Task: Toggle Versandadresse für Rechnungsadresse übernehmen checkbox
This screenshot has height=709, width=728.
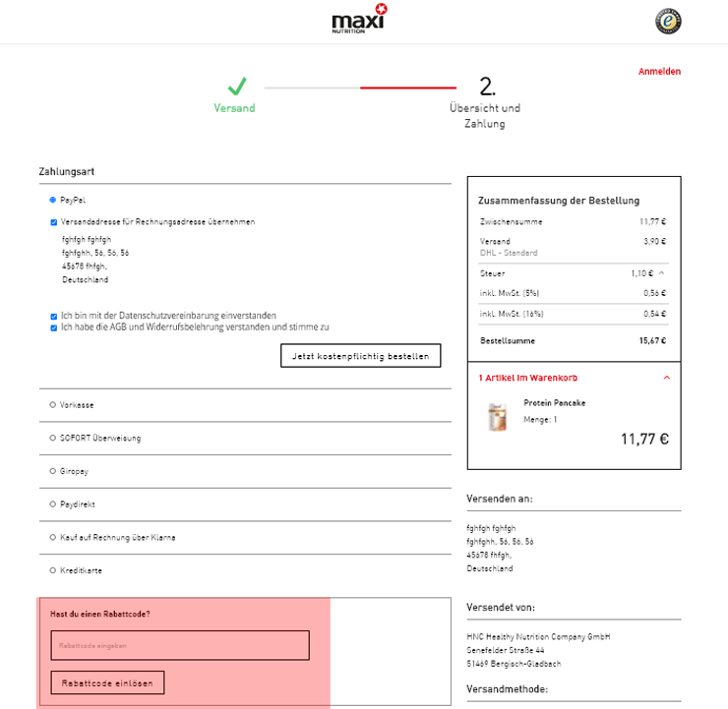Action: pos(54,222)
